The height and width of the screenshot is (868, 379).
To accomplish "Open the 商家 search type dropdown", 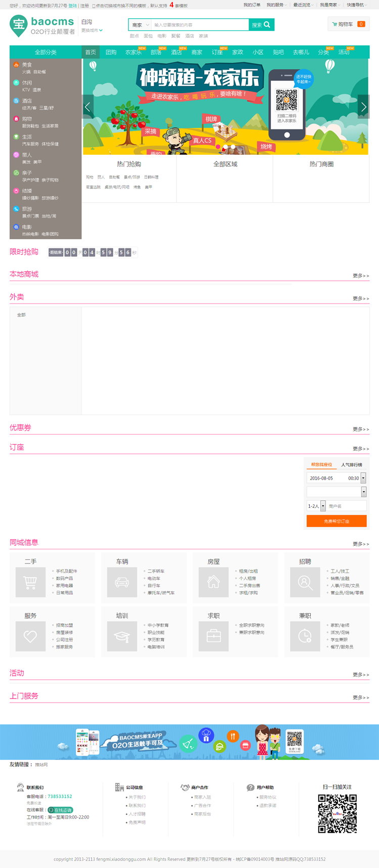I will pos(140,25).
